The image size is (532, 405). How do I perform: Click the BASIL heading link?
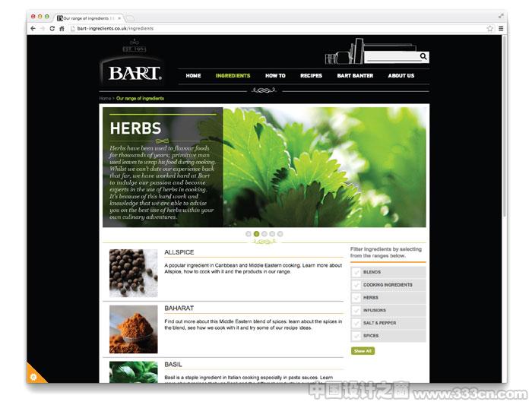(173, 365)
